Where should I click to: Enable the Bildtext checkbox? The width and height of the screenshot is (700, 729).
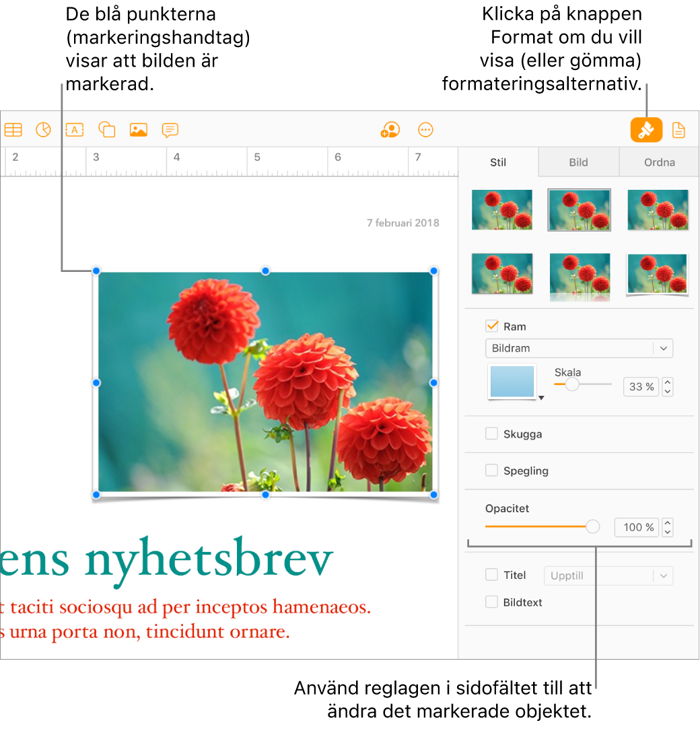pos(492,602)
